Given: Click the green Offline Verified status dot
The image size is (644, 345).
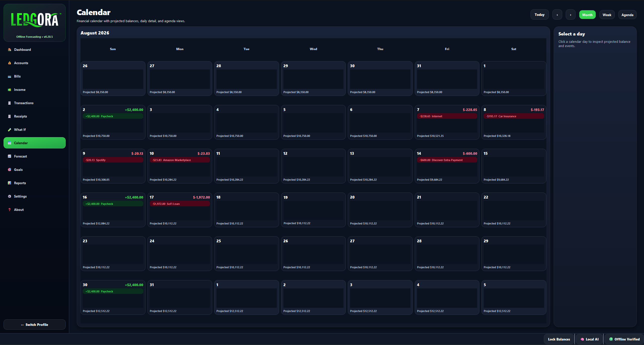Looking at the screenshot, I should tap(611, 339).
